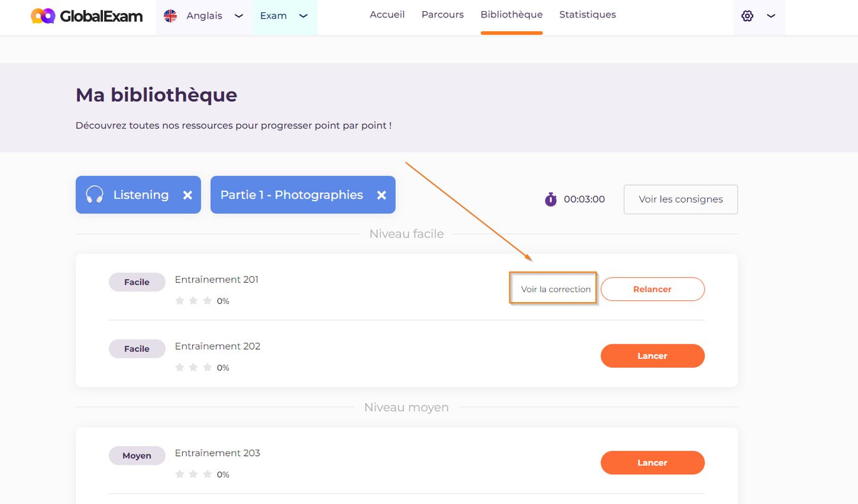858x504 pixels.
Task: Remove the Partie 1 - Photographies filter
Action: [x=382, y=194]
